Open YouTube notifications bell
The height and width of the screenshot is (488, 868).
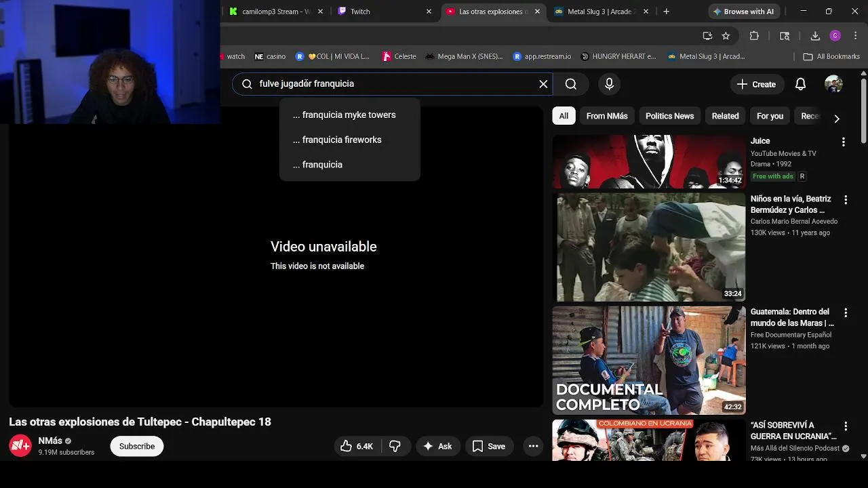[x=800, y=84]
